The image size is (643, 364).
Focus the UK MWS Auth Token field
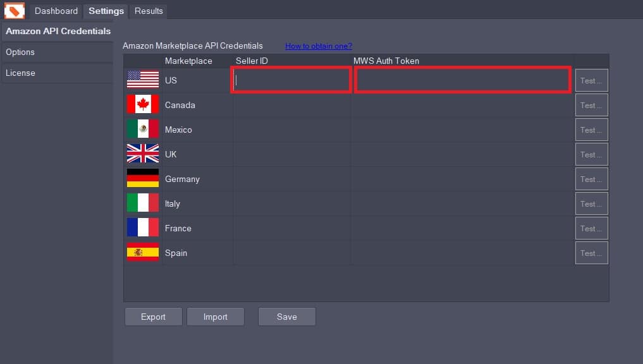pyautogui.click(x=463, y=154)
